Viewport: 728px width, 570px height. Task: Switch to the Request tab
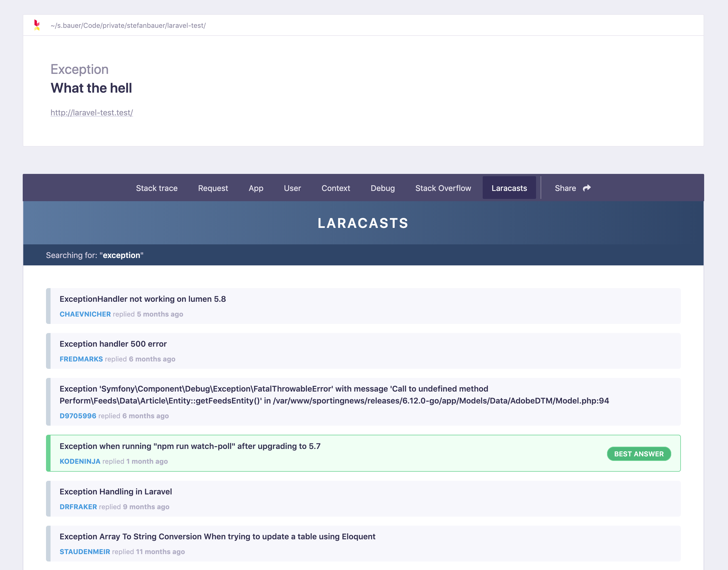(x=213, y=188)
